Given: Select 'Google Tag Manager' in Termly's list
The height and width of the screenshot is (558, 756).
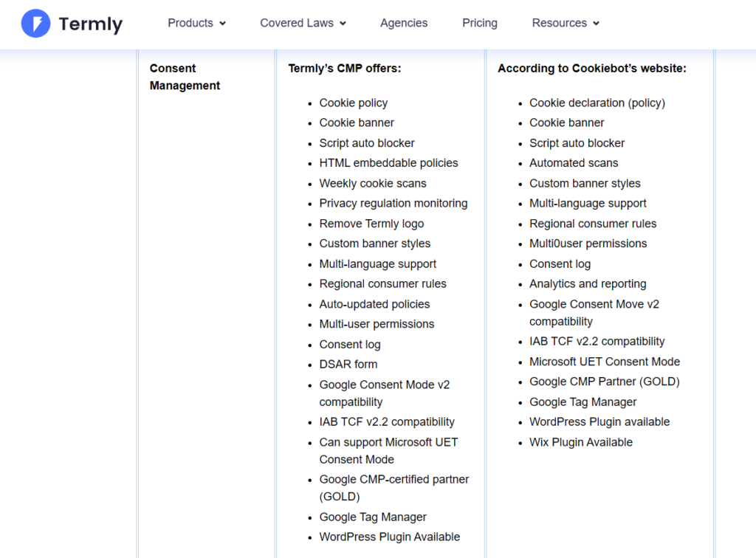Looking at the screenshot, I should [373, 517].
